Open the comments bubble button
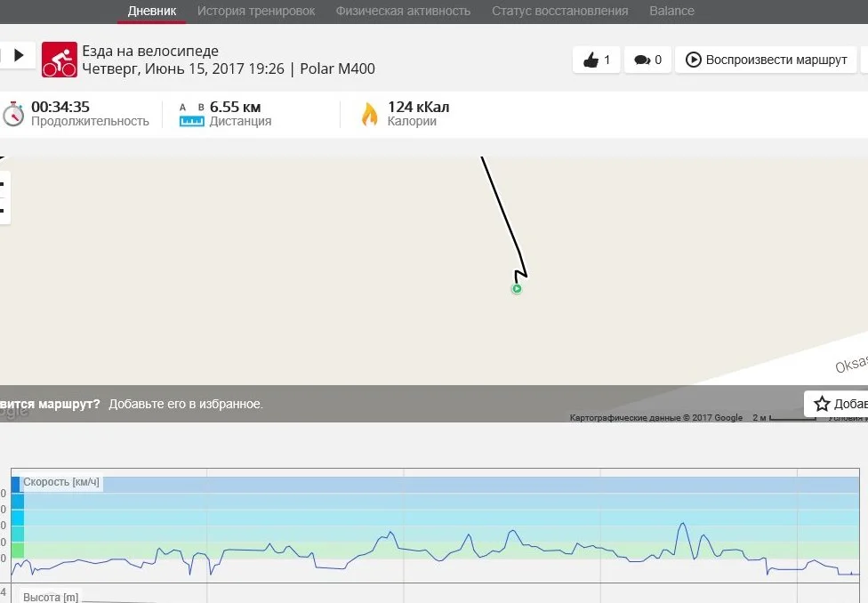The width and height of the screenshot is (868, 603). [x=647, y=60]
